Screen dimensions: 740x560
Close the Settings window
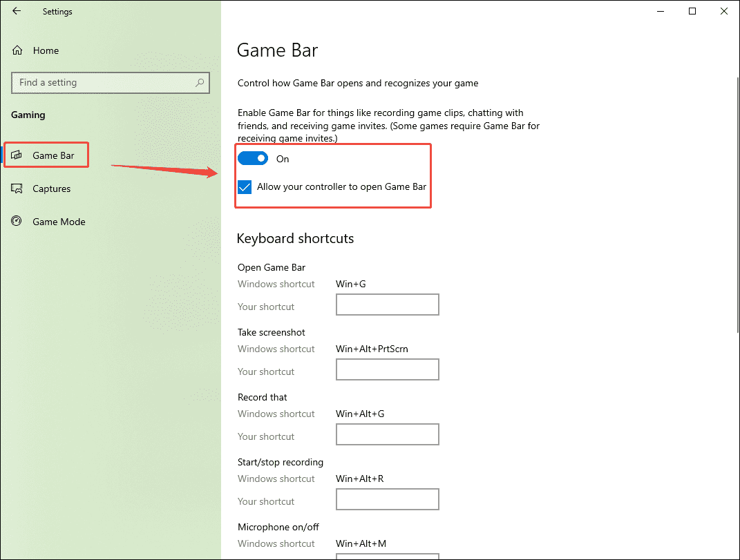click(724, 11)
